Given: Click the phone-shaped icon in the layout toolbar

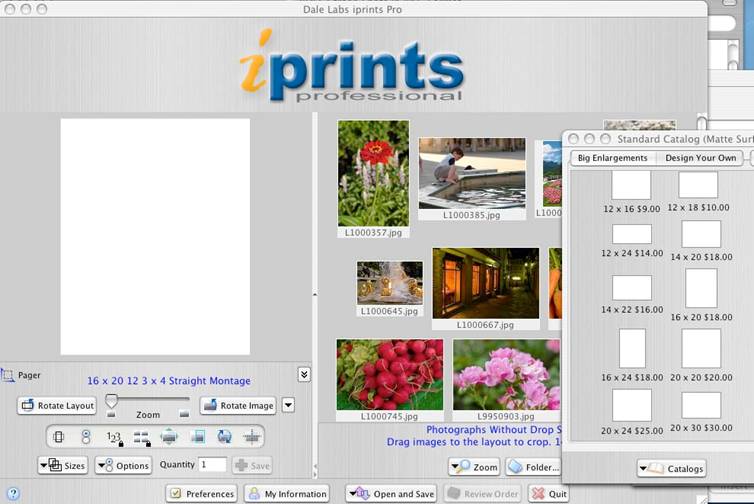Looking at the screenshot, I should (59, 437).
